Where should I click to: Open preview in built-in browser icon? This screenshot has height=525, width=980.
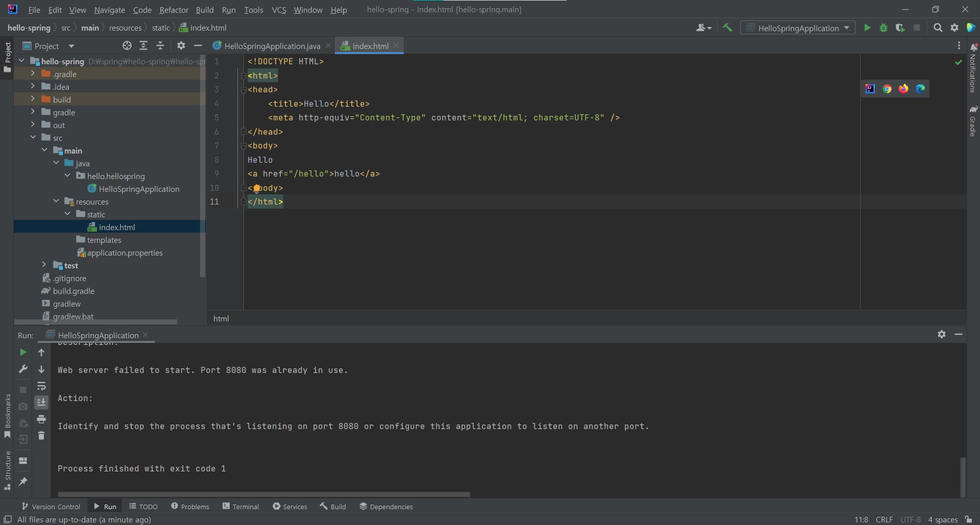870,89
